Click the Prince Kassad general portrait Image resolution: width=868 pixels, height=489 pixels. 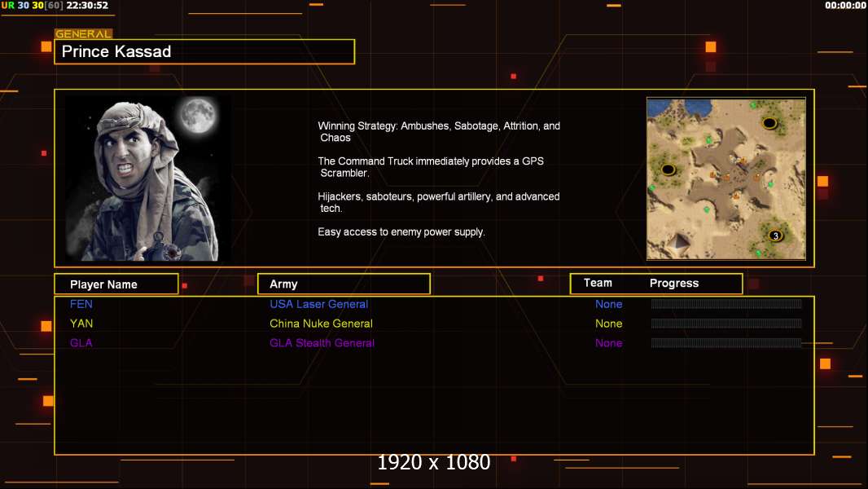[147, 178]
